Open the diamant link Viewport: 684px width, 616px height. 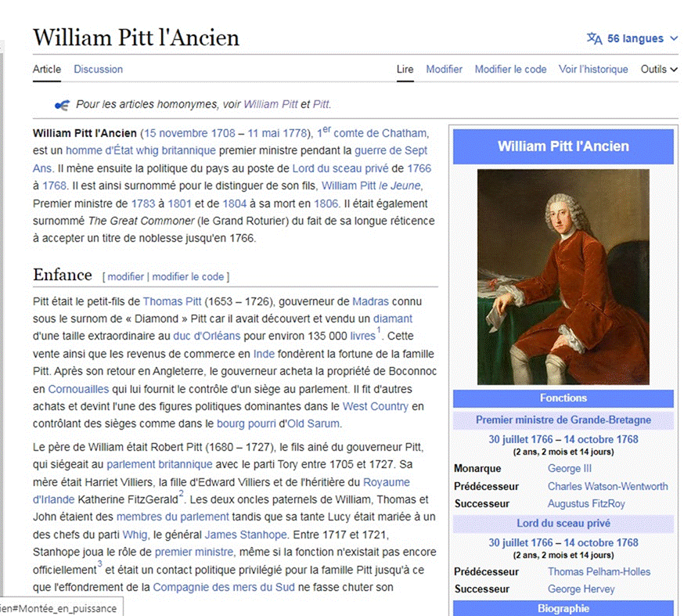point(393,319)
